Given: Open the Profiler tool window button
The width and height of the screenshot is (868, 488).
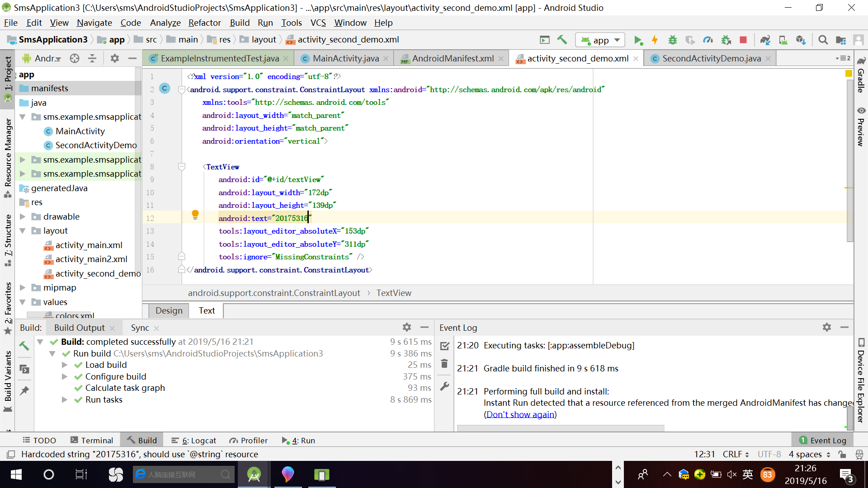Looking at the screenshot, I should (x=249, y=440).
